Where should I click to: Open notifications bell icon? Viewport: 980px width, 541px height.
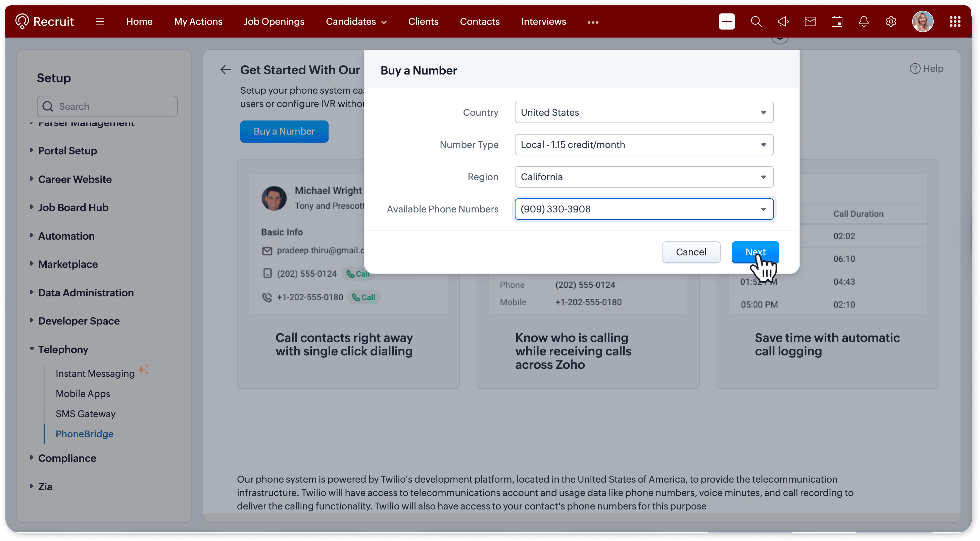(864, 22)
